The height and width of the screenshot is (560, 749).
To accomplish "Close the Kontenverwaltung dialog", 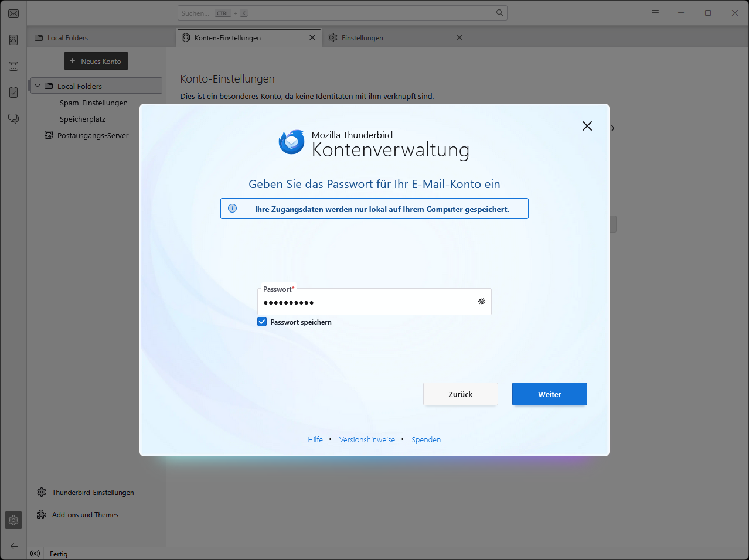I will [x=587, y=126].
